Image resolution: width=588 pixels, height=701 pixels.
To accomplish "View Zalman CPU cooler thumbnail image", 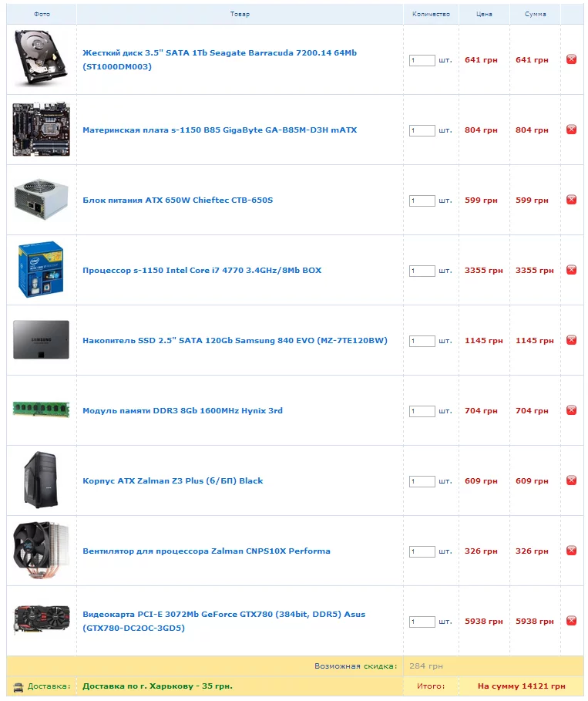I will [x=41, y=551].
